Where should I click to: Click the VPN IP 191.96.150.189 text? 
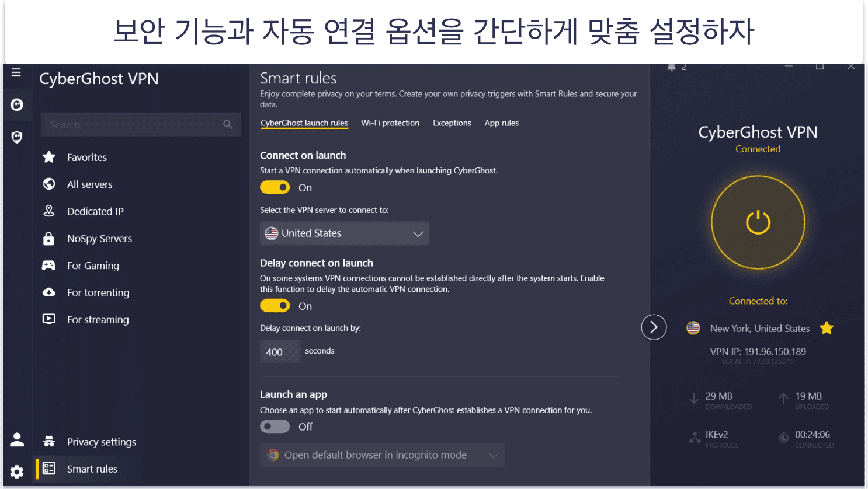click(758, 351)
